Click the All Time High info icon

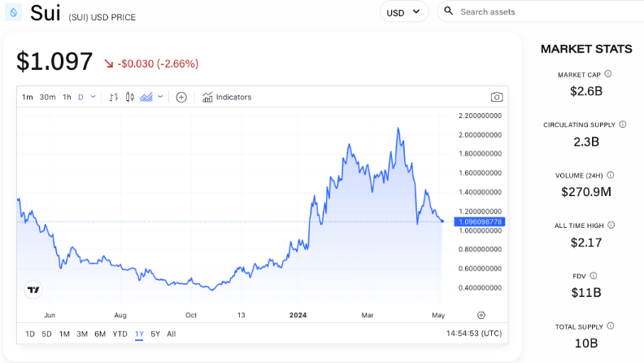[611, 225]
